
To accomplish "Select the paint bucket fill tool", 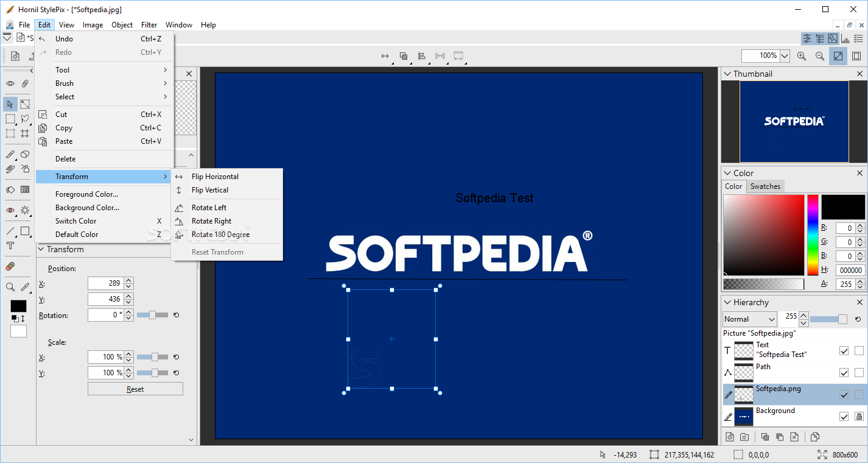I will coord(10,189).
